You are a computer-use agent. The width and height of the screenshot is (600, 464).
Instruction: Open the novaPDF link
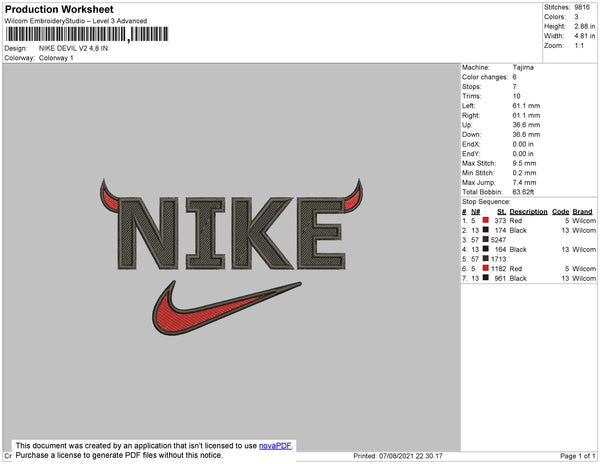coord(275,446)
